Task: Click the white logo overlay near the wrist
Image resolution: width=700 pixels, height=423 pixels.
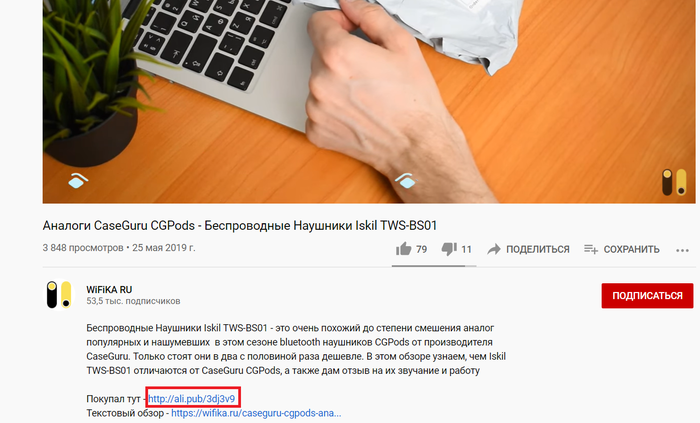Action: point(405,181)
